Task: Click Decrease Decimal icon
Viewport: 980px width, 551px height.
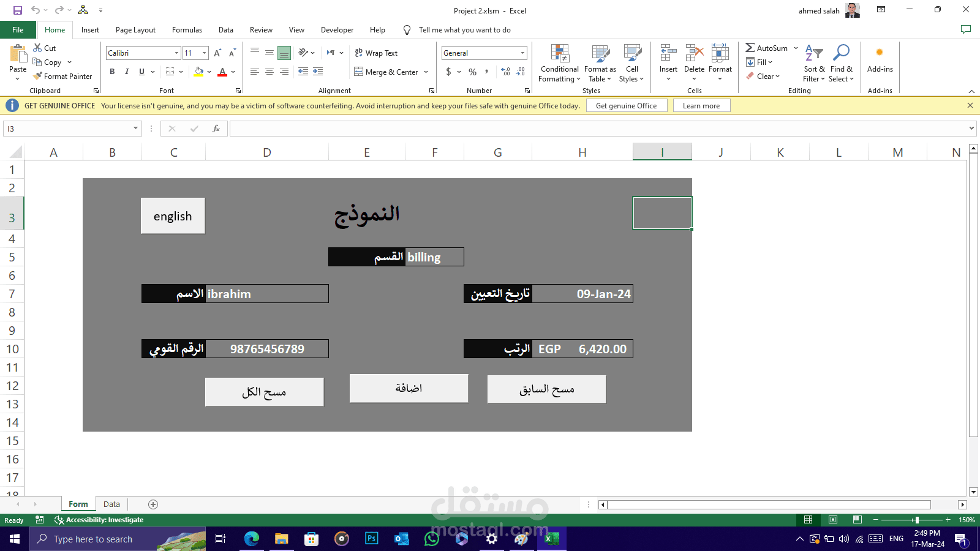Action: tap(520, 72)
